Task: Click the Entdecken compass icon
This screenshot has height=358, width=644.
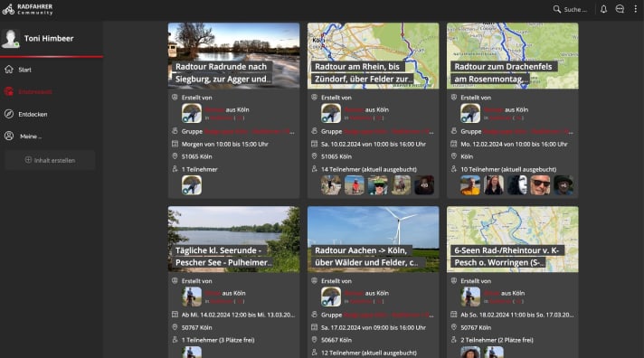Action: coord(9,114)
